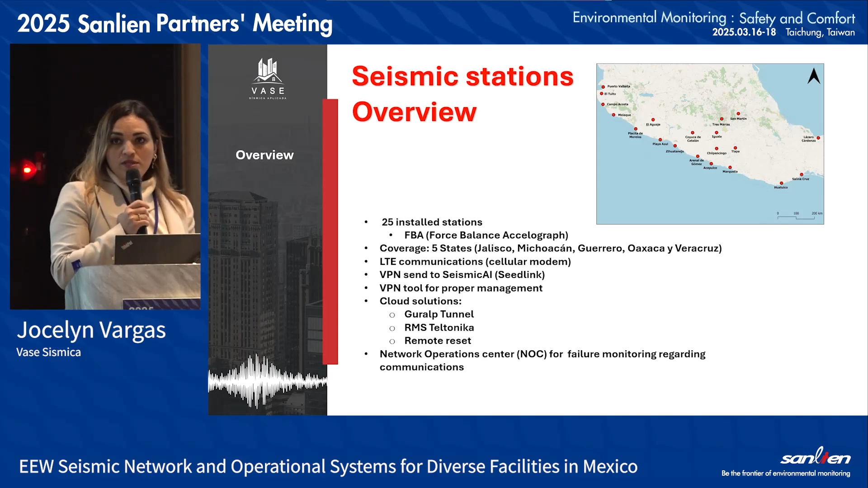868x488 pixels.
Task: Click the speaker video thumbnail
Action: 105,176
